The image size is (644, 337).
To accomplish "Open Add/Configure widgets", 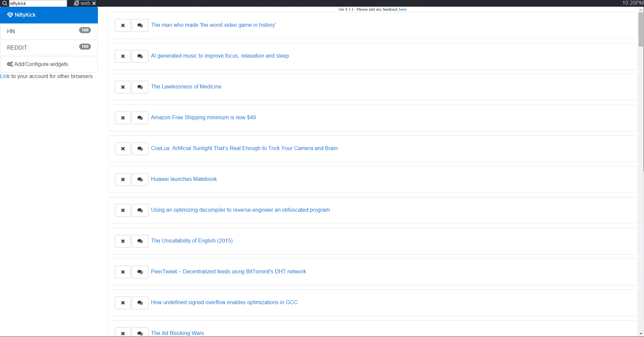I will 49,64.
